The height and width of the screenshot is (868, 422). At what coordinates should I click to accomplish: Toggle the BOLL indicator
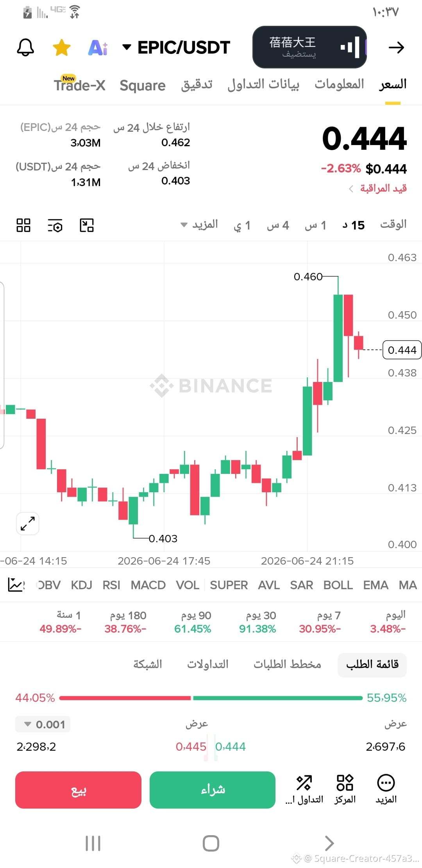point(338,585)
